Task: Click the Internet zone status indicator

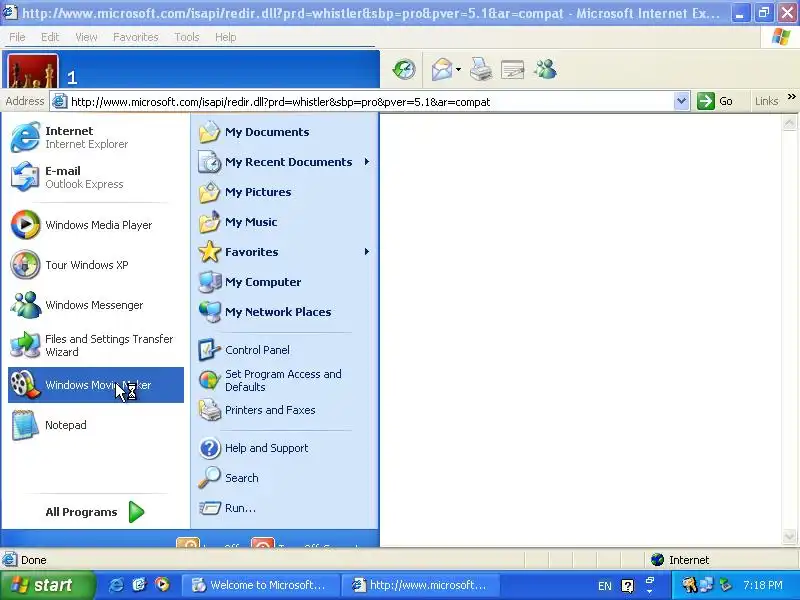Action: (x=680, y=560)
